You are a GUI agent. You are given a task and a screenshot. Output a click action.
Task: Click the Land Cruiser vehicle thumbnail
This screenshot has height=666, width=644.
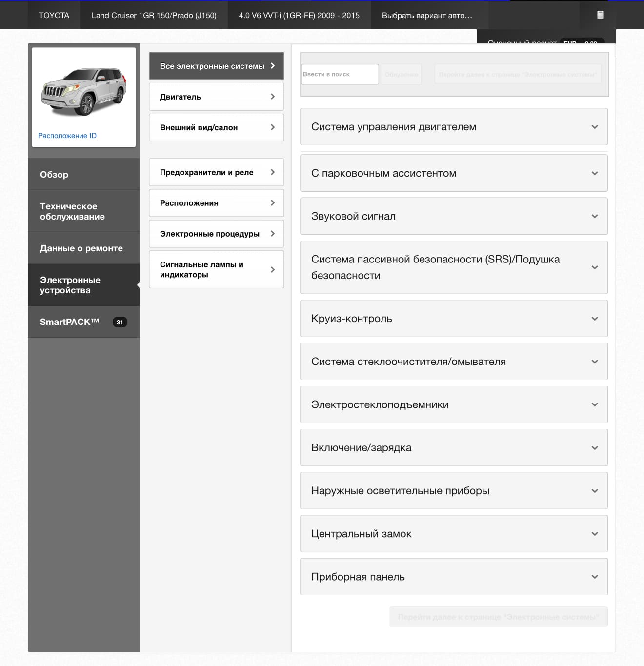pos(84,91)
